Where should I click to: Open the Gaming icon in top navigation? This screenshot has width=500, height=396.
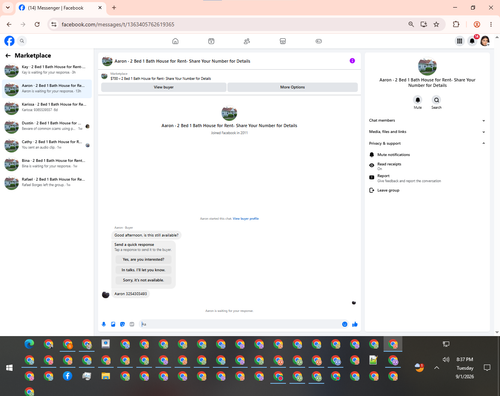coord(319,41)
